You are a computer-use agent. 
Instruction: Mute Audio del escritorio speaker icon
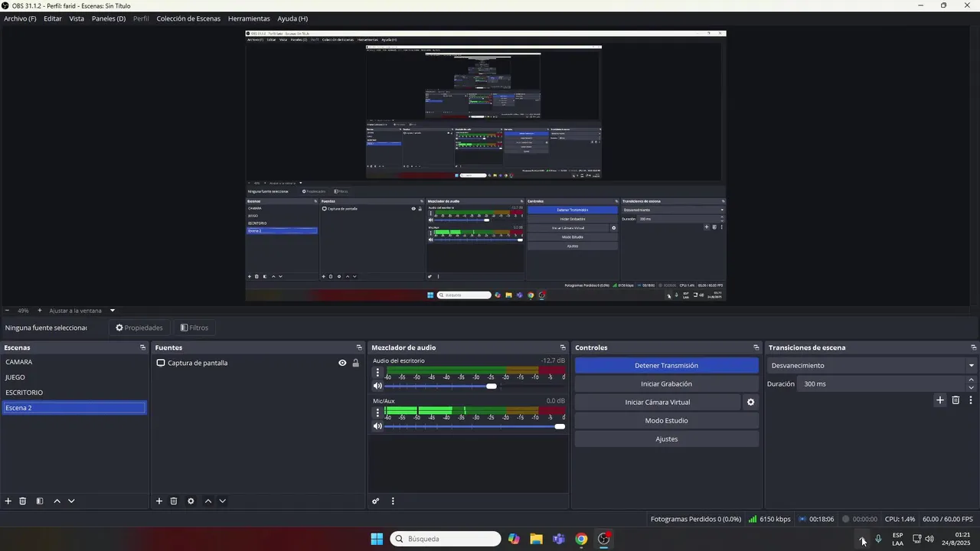pyautogui.click(x=377, y=386)
